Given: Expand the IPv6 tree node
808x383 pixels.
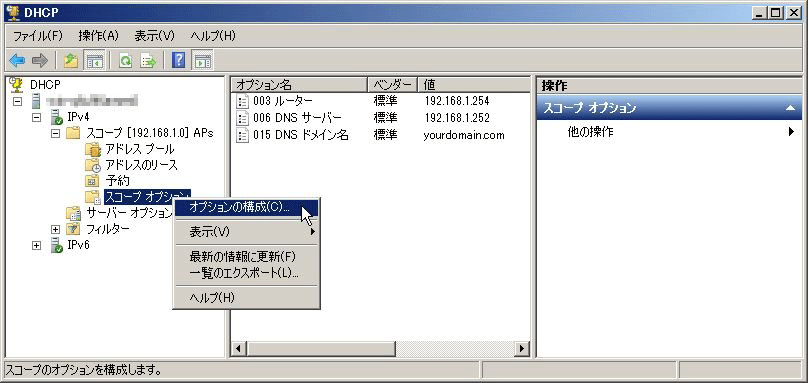Looking at the screenshot, I should [36, 246].
